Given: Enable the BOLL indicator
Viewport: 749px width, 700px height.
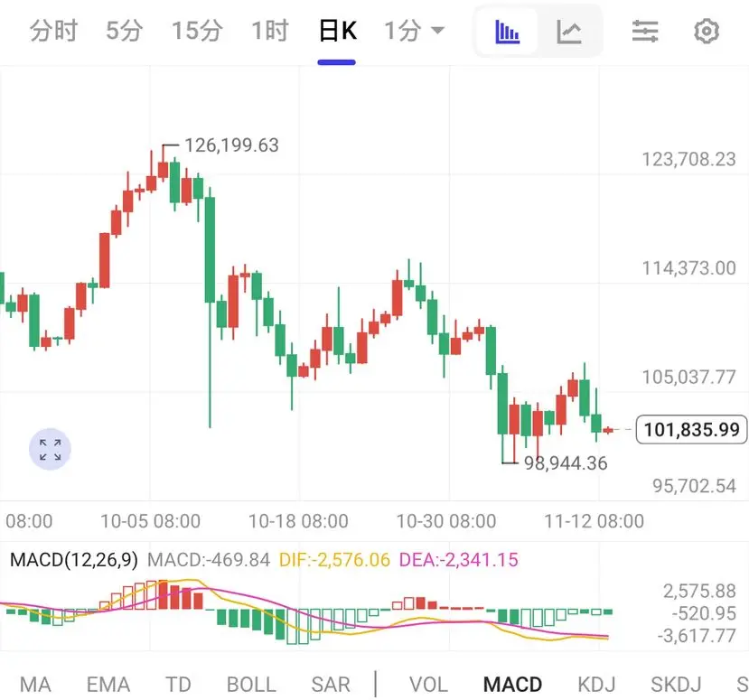Looking at the screenshot, I should click(x=251, y=685).
